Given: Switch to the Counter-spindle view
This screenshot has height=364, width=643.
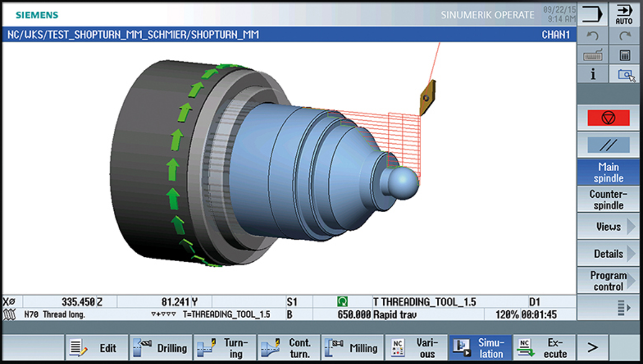Looking at the screenshot, I should tap(608, 199).
